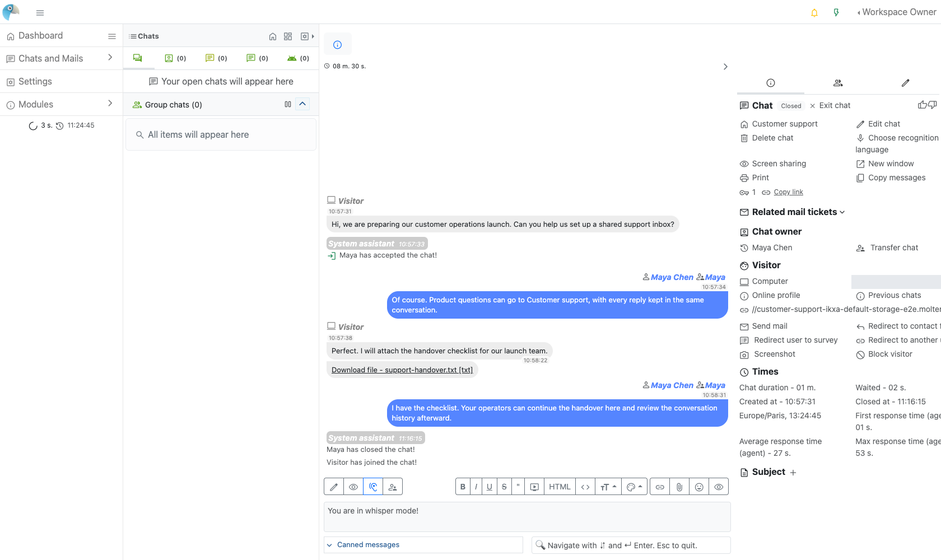This screenshot has width=941, height=560.
Task: Insert a link with the editor link icon
Action: [x=660, y=487]
